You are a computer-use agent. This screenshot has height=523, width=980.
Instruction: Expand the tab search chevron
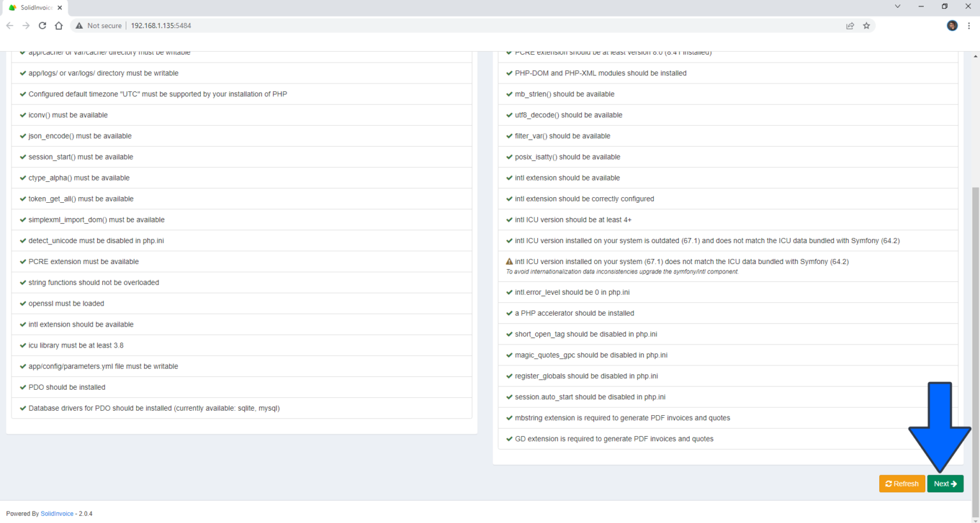coord(897,6)
